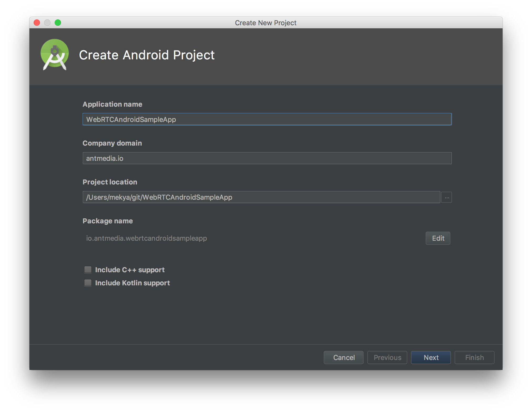532x412 pixels.
Task: Go to the Next wizard step
Action: (x=431, y=357)
